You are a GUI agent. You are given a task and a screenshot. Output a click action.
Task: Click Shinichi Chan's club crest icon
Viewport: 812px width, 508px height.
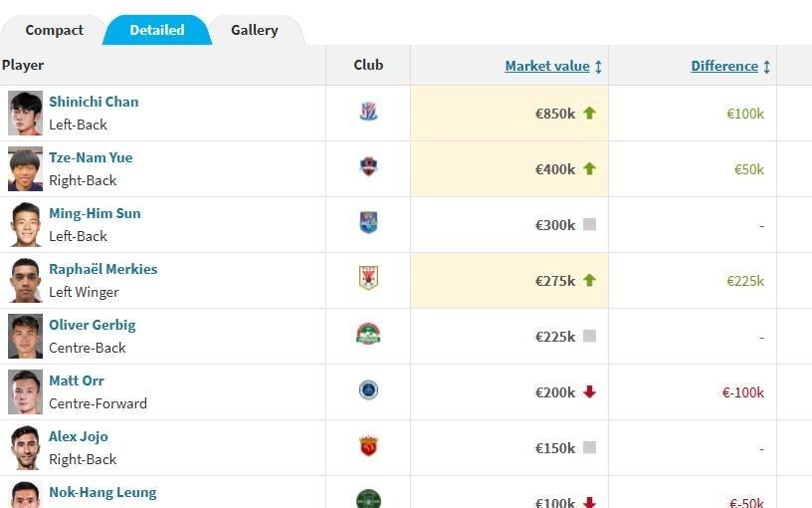368,113
